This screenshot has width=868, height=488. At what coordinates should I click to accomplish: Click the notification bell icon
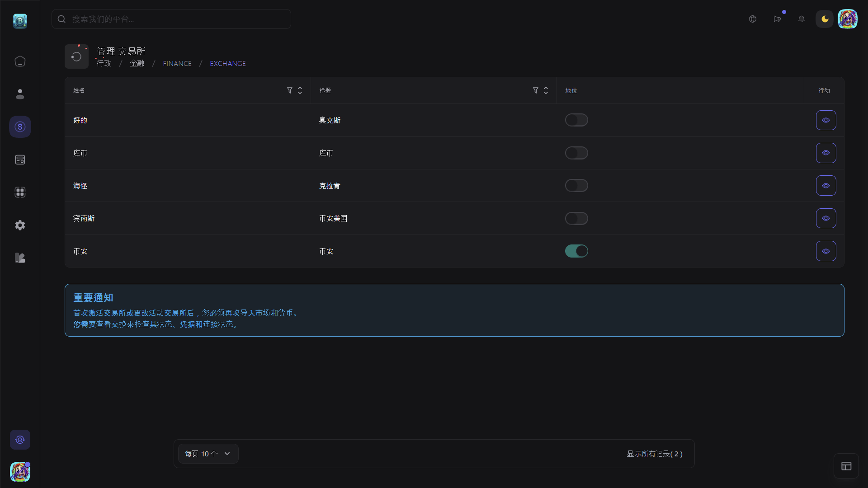pyautogui.click(x=802, y=19)
